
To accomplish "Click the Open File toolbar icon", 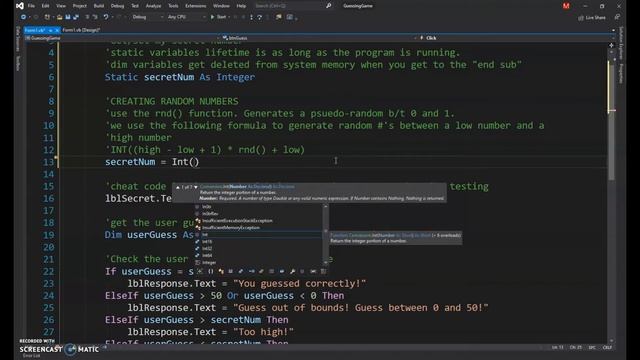I will pos(60,17).
